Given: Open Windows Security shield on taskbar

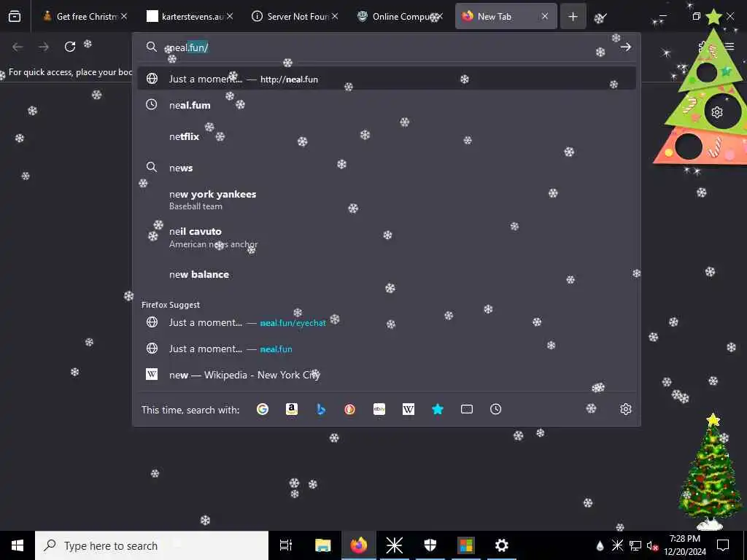Looking at the screenshot, I should [430, 545].
